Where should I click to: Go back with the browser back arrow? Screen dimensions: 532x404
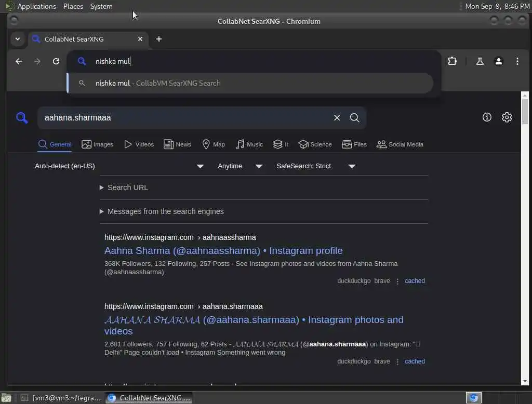click(19, 61)
